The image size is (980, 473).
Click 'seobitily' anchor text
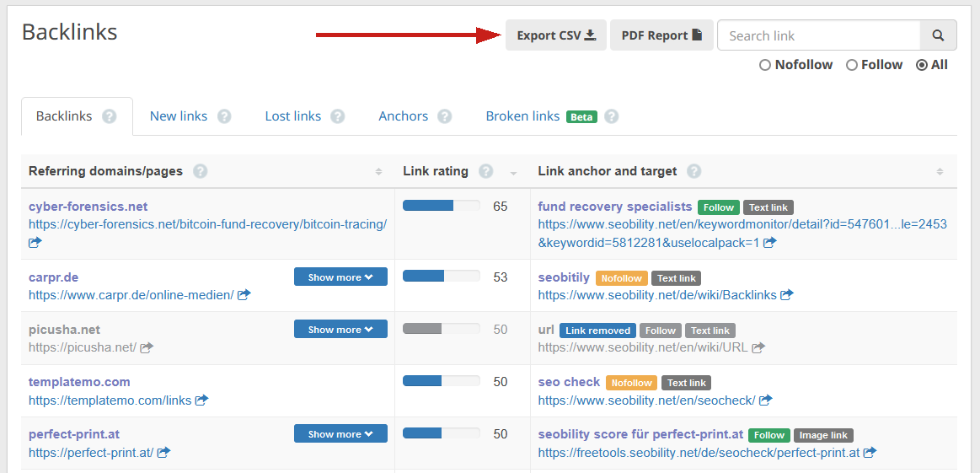coord(564,277)
